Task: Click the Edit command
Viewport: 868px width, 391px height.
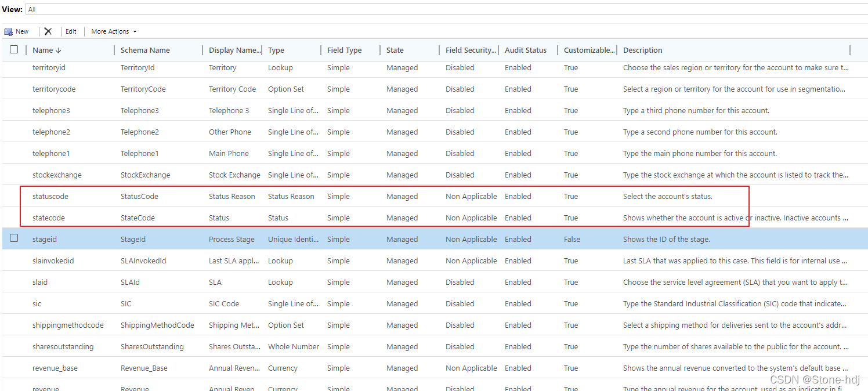Action: pyautogui.click(x=71, y=31)
